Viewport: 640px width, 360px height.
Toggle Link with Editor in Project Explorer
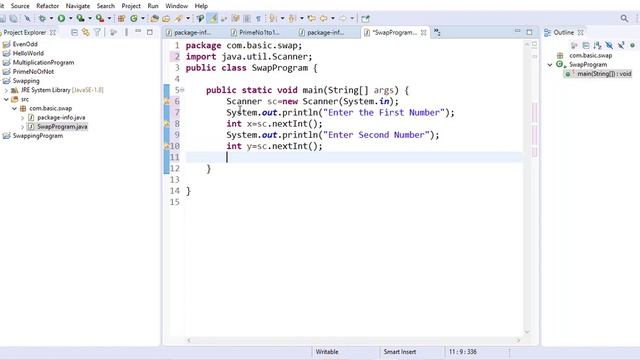(86, 32)
